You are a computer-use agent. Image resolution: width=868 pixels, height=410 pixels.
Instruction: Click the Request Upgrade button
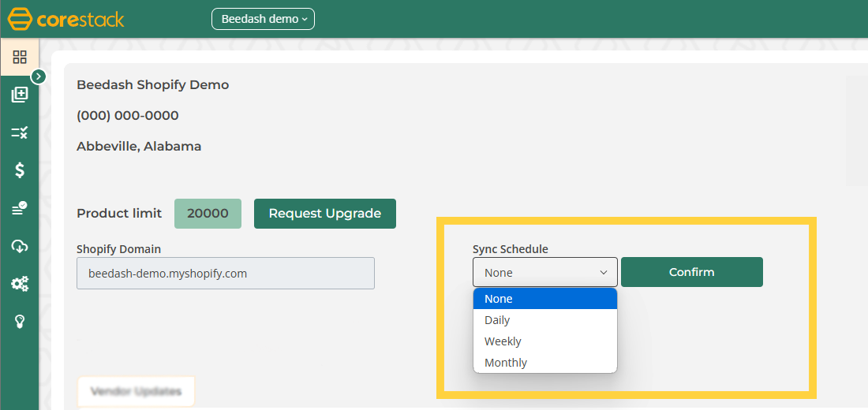[x=325, y=214]
